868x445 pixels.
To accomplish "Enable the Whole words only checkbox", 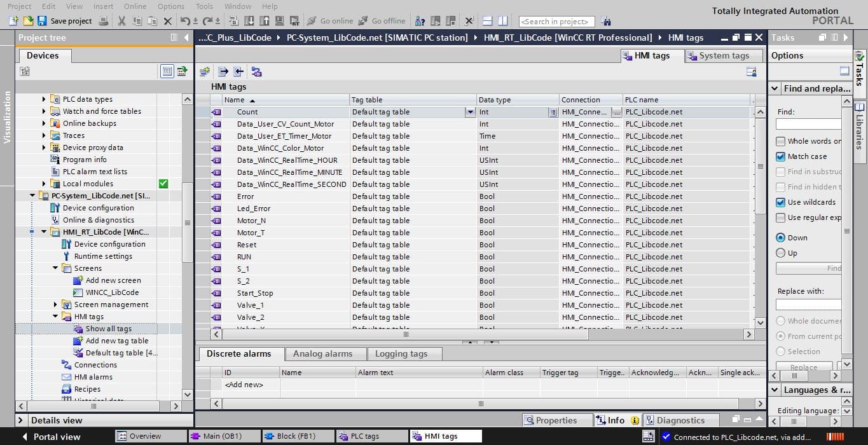I will pos(780,141).
